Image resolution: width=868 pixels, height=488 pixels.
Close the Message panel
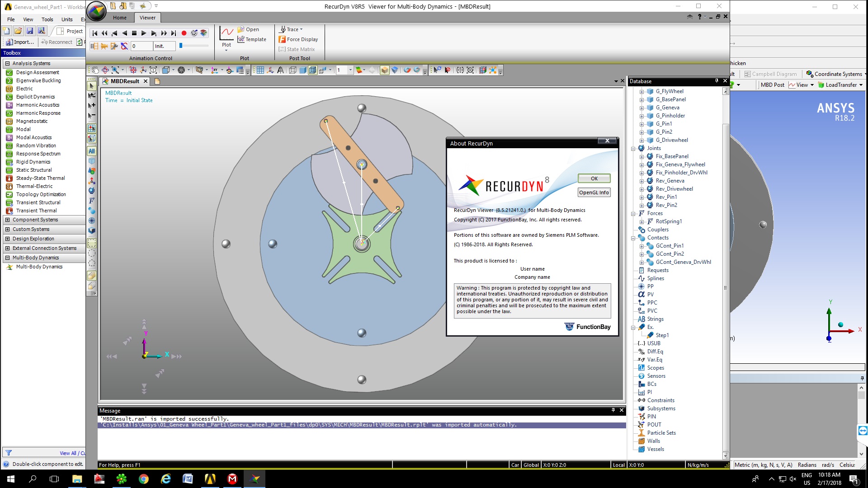[x=622, y=410]
